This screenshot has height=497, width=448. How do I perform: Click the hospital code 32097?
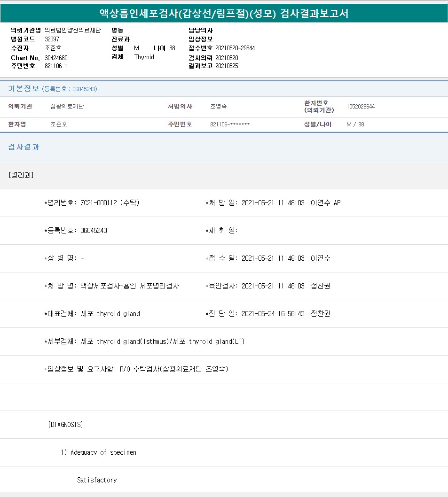[52, 39]
